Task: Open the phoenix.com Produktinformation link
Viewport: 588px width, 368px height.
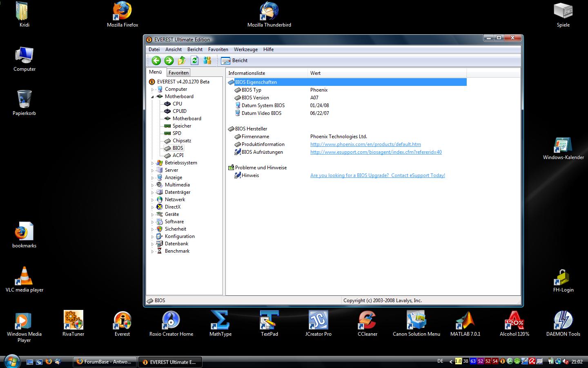Action: (365, 144)
